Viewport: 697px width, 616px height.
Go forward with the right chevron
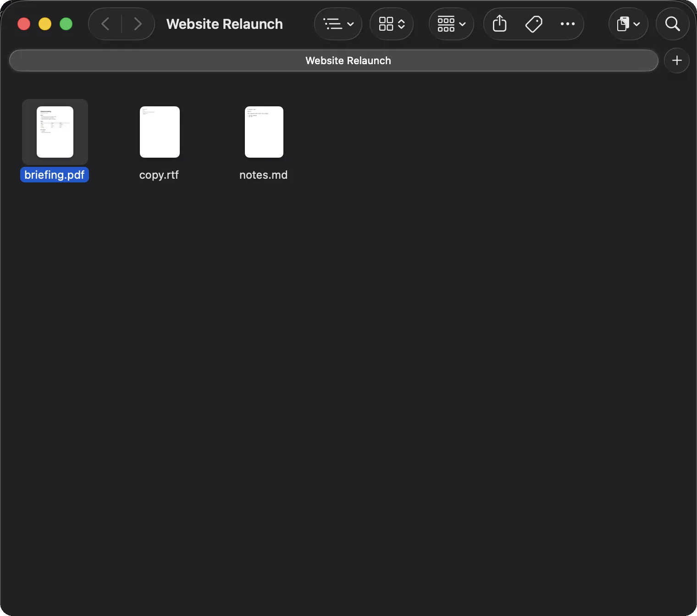click(138, 24)
